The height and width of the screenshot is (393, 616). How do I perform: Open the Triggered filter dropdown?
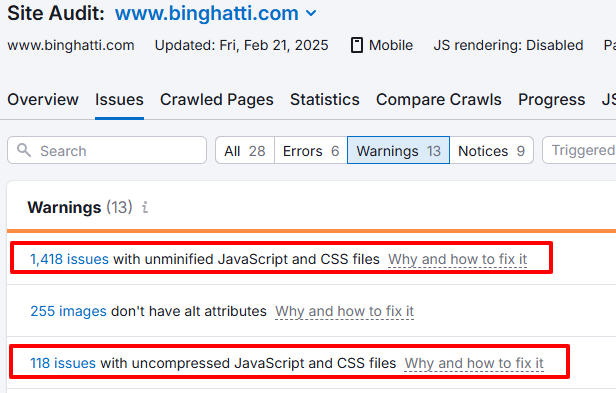(x=579, y=150)
